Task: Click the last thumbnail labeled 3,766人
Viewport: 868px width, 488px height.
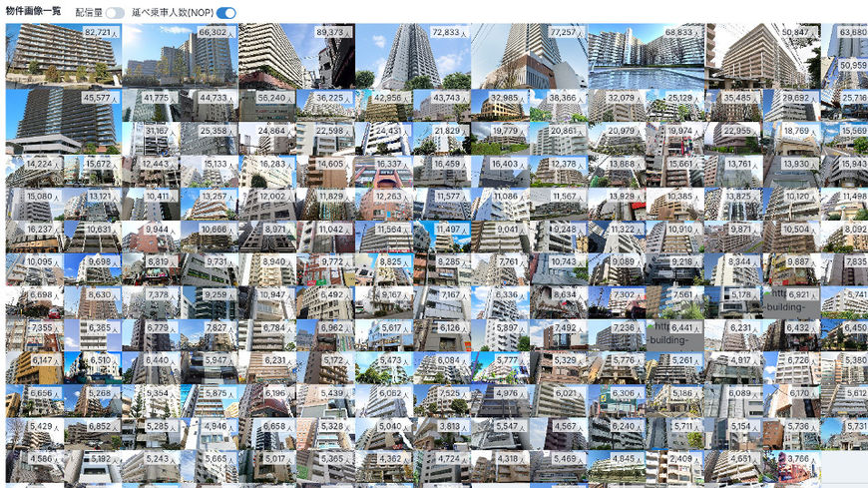Action: [x=791, y=466]
